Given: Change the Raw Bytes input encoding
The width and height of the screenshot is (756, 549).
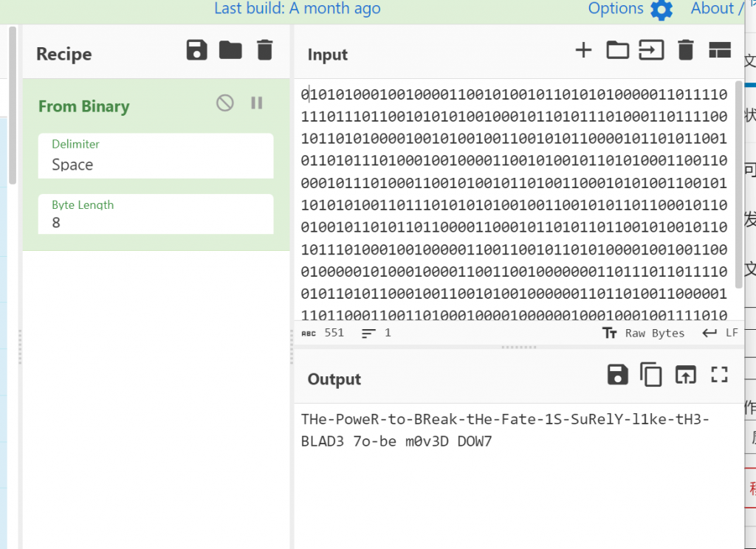Looking at the screenshot, I should point(644,333).
